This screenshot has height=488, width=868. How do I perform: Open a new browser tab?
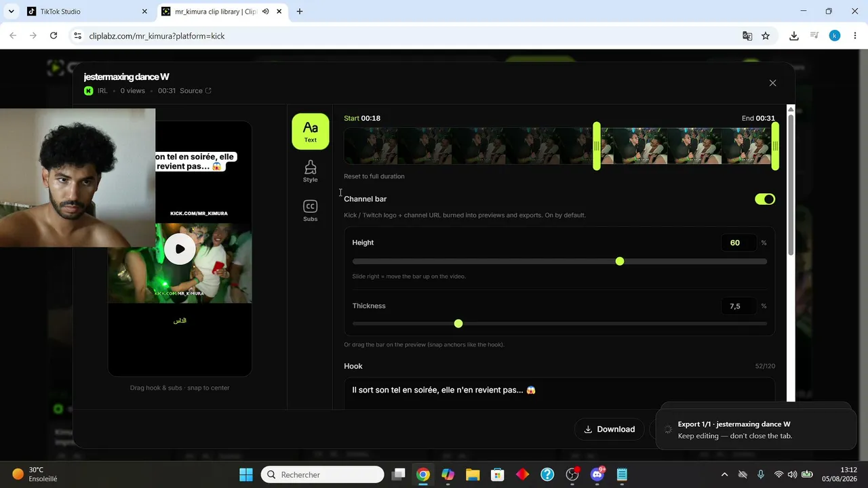click(300, 12)
